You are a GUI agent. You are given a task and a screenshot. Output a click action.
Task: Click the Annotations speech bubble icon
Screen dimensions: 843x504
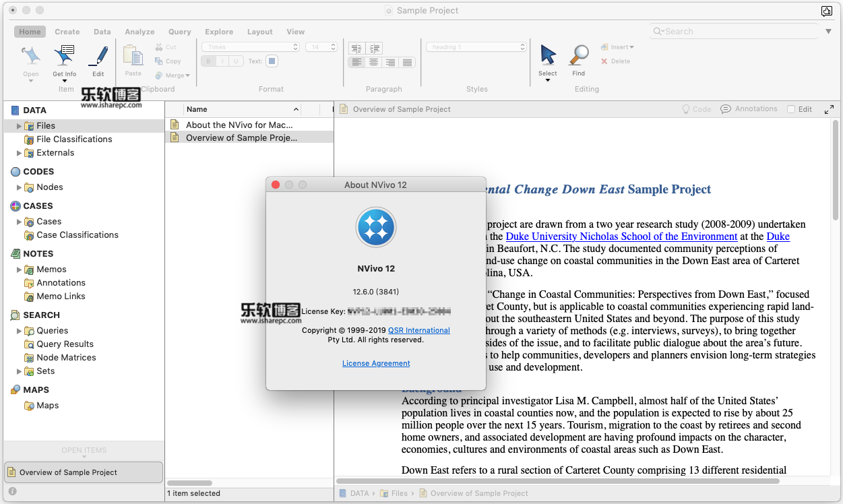(x=726, y=109)
